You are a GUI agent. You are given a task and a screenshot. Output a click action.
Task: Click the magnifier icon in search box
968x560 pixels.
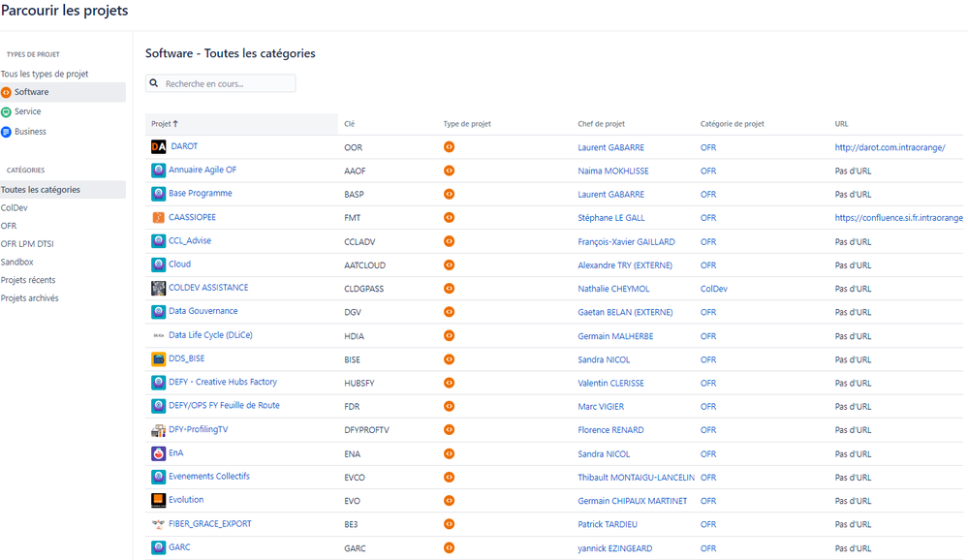[154, 82]
